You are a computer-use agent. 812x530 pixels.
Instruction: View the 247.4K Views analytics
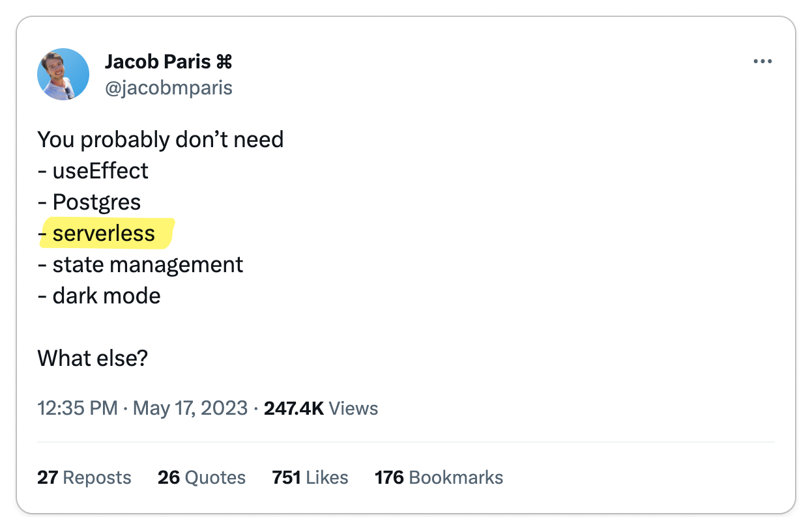click(x=321, y=408)
